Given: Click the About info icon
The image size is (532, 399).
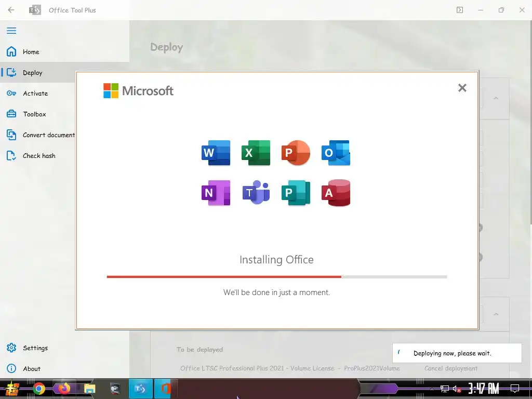Looking at the screenshot, I should pos(11,368).
